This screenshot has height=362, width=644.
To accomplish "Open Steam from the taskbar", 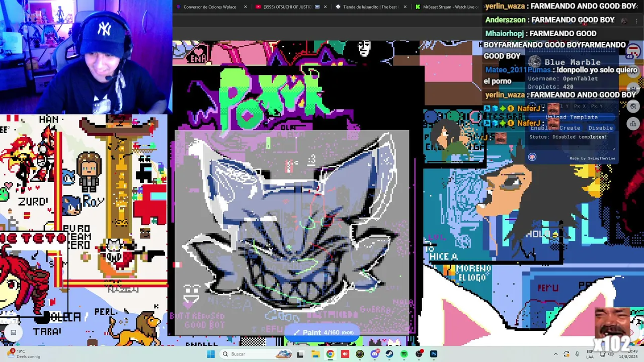I will [x=389, y=354].
